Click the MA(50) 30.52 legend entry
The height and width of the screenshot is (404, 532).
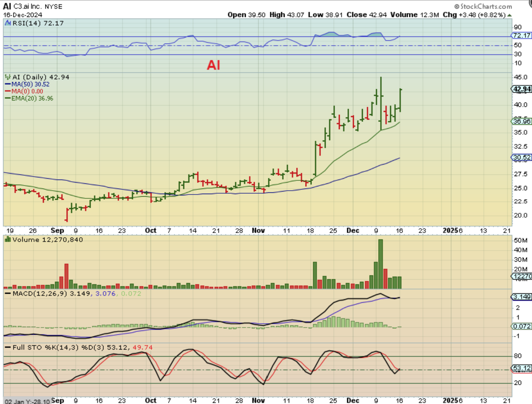pyautogui.click(x=30, y=84)
